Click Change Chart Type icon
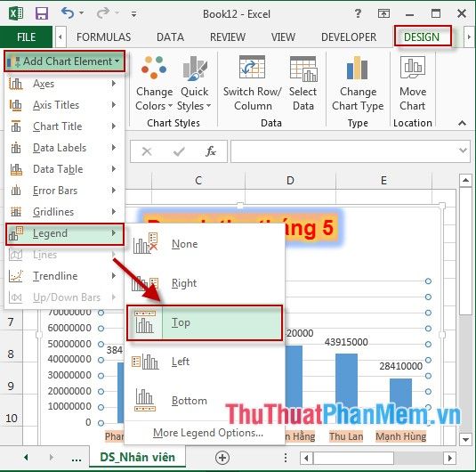The image size is (476, 472). click(x=358, y=68)
